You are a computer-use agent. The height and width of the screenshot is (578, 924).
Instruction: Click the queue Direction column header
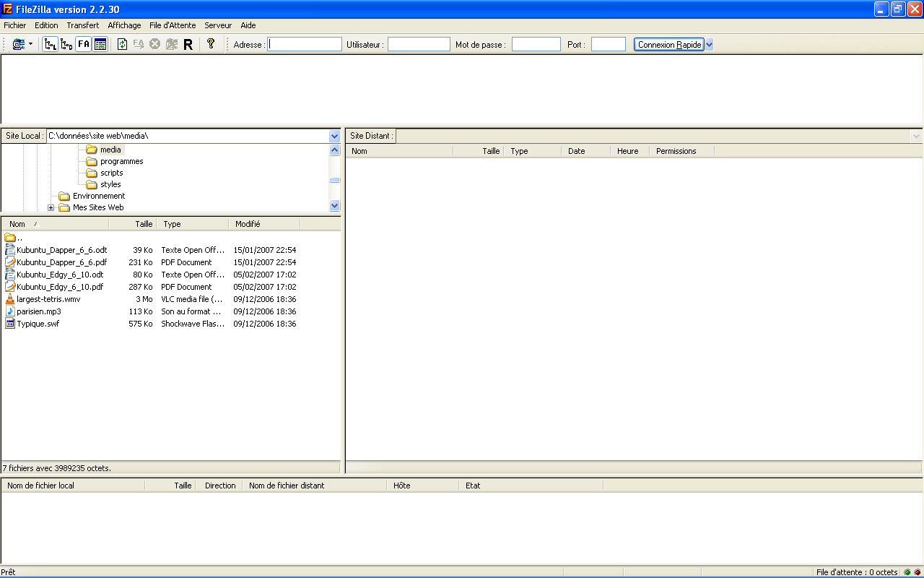[220, 486]
